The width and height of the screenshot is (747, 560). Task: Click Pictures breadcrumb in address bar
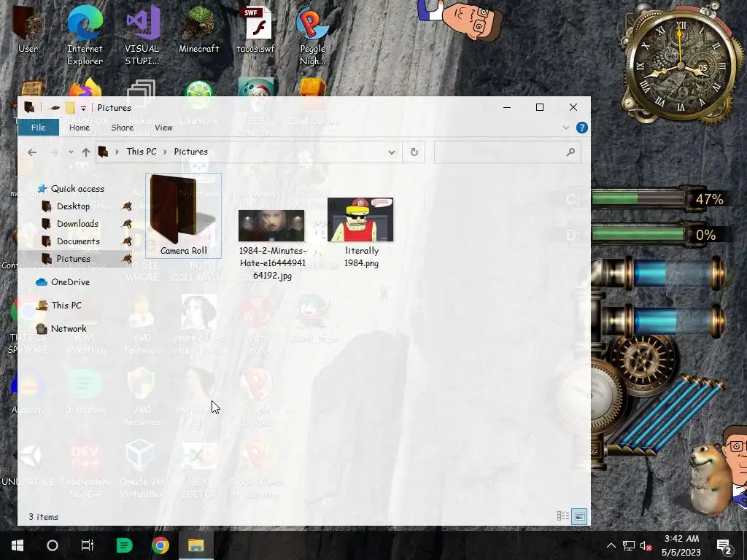190,152
